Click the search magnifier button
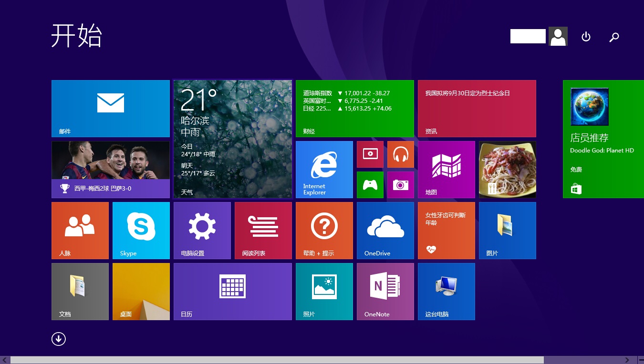The width and height of the screenshot is (644, 364). point(614,37)
